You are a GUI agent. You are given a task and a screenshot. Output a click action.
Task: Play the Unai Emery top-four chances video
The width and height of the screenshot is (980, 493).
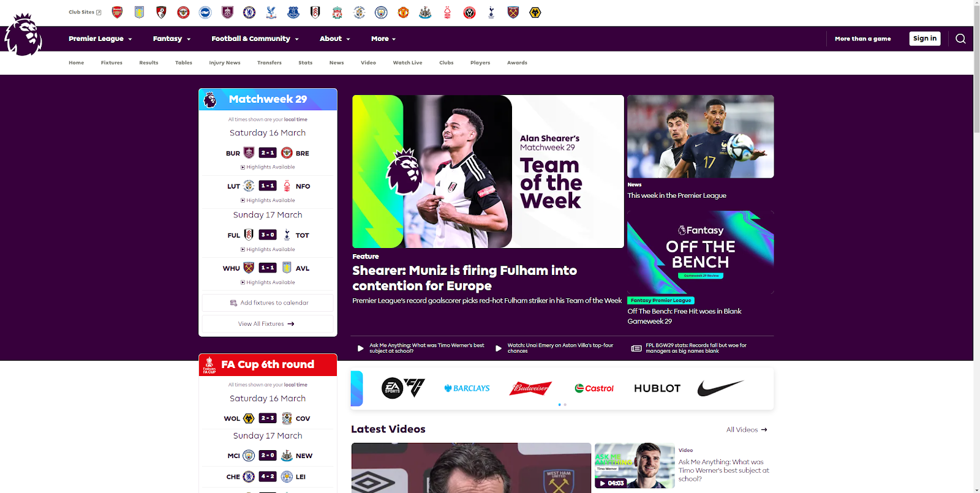coord(555,348)
